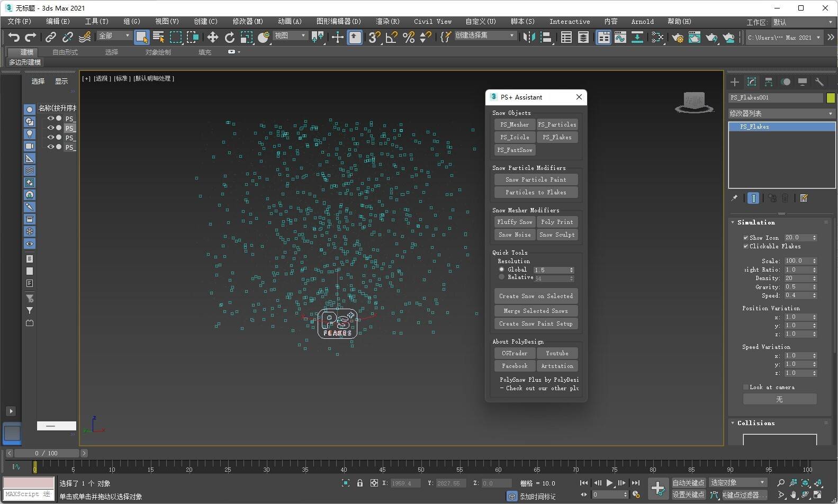Click the Scale value input field
Screen dimensions: 838x504
tap(798, 261)
